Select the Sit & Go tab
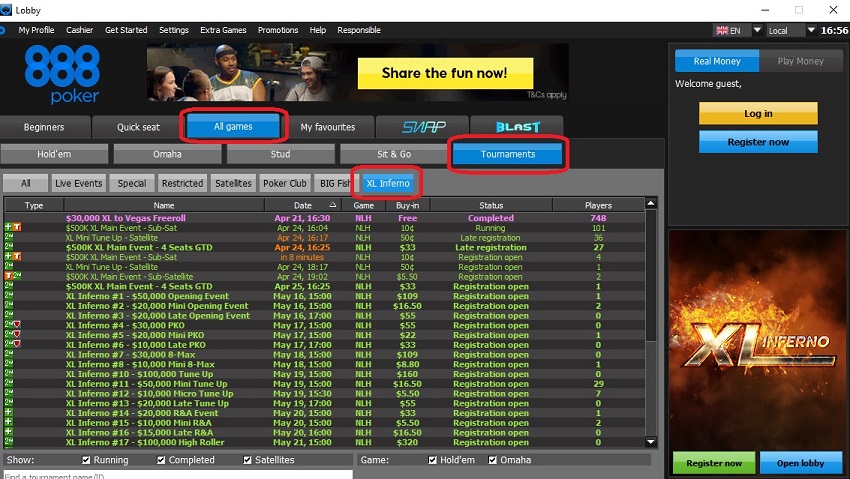 click(394, 154)
